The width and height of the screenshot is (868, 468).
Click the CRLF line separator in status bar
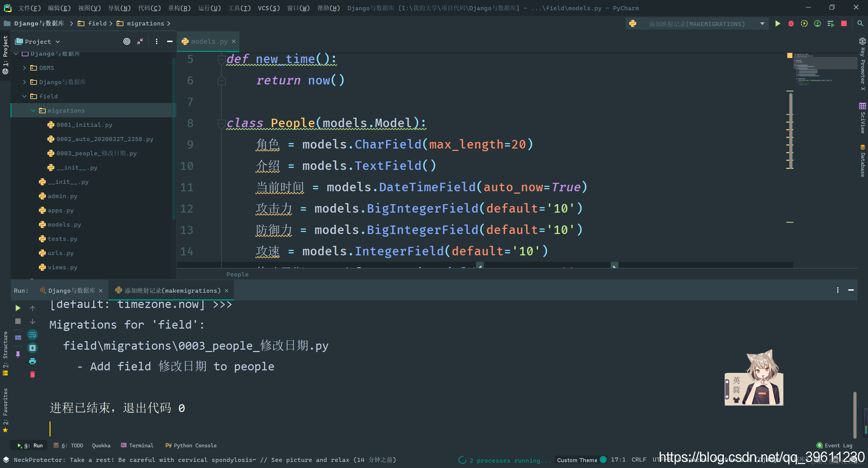(639, 460)
